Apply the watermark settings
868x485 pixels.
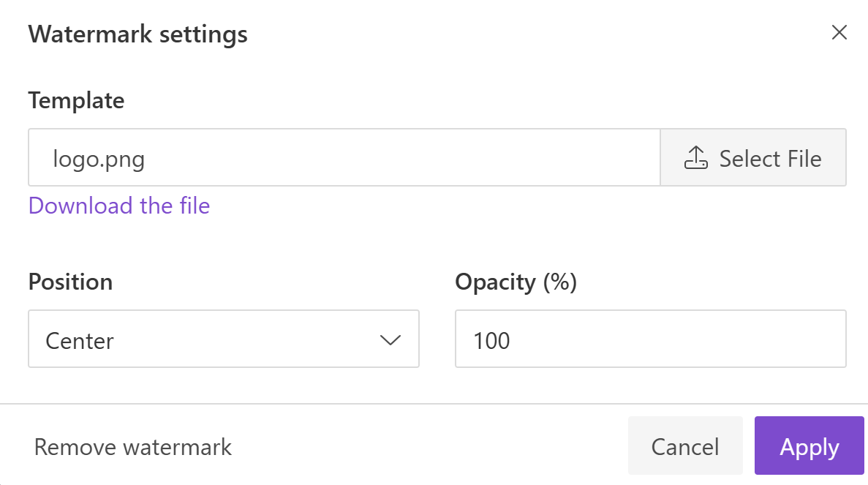click(809, 447)
